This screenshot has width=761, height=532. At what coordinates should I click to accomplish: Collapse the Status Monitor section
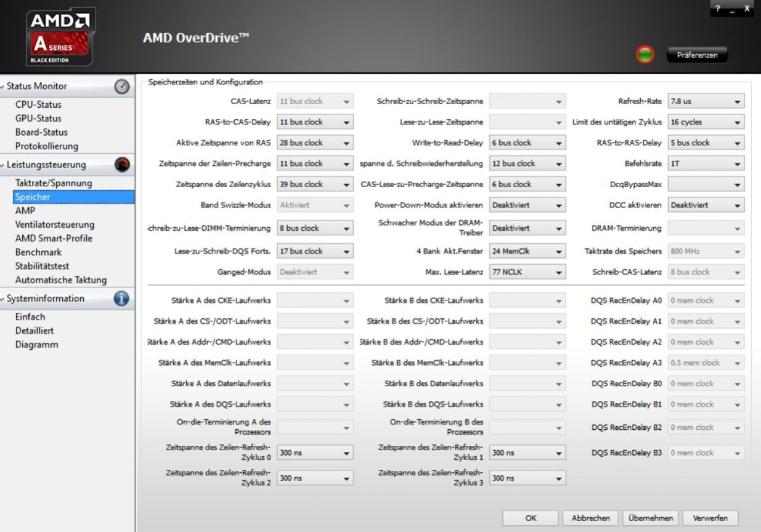tap(3, 87)
